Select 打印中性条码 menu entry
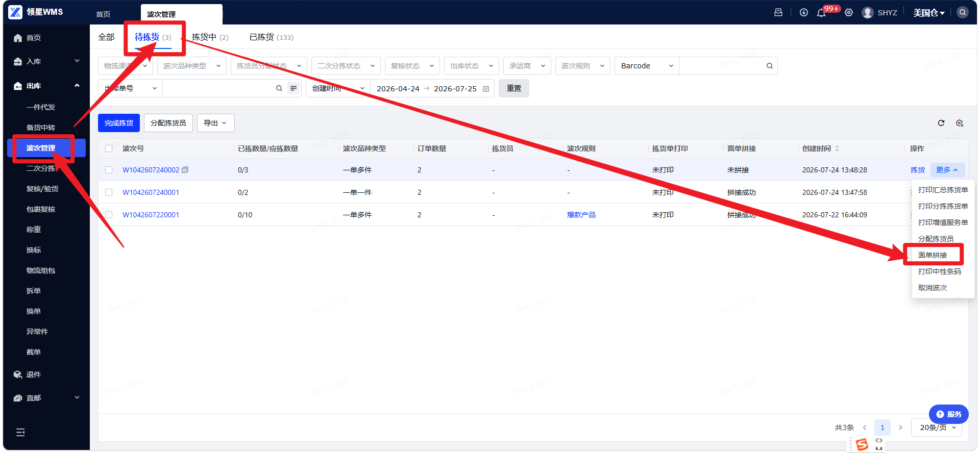The width and height of the screenshot is (980, 453). coord(940,271)
